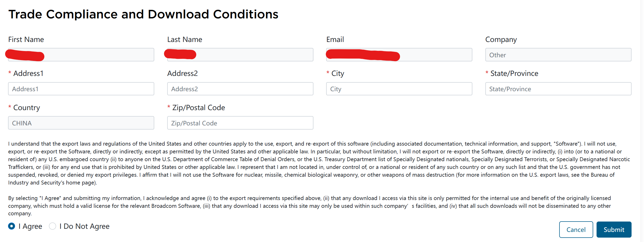Click the Trade Compliance and Download Conditions heading
The height and width of the screenshot is (242, 644).
(x=143, y=14)
